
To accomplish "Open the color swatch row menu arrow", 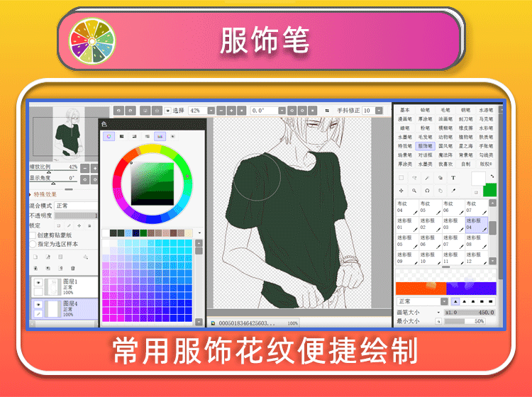I will pos(199,233).
